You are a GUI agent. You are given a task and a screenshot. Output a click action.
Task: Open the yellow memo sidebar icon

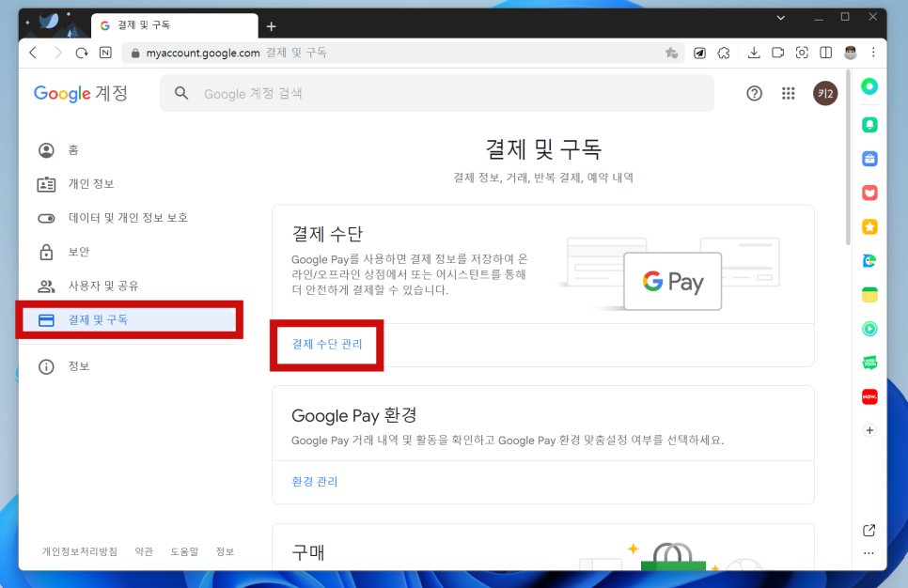coord(869,295)
